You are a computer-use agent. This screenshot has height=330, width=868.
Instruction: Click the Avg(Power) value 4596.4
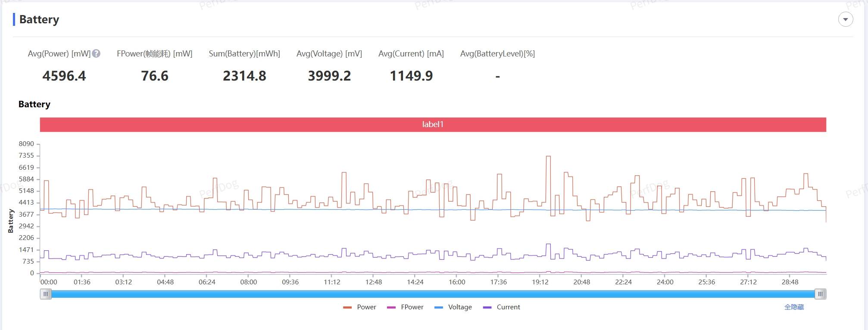64,76
